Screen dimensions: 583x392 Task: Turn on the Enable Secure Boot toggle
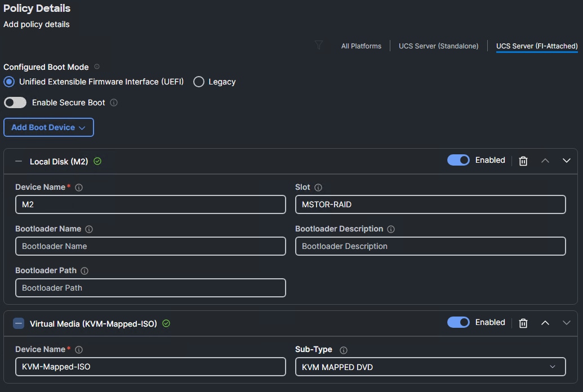click(x=15, y=103)
